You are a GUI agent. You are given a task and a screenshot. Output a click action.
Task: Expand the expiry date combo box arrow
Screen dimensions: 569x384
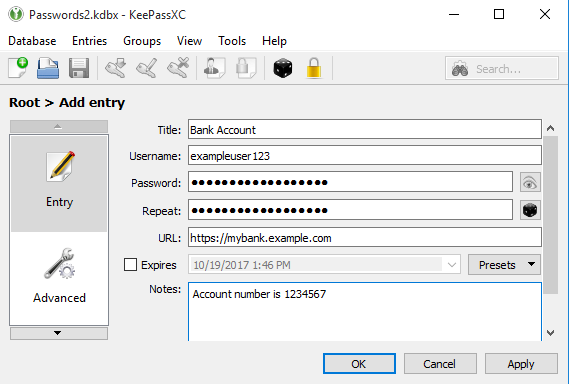[x=452, y=265]
